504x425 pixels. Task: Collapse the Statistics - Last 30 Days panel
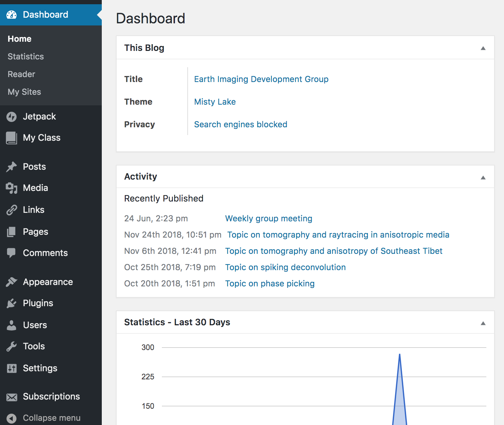(483, 323)
